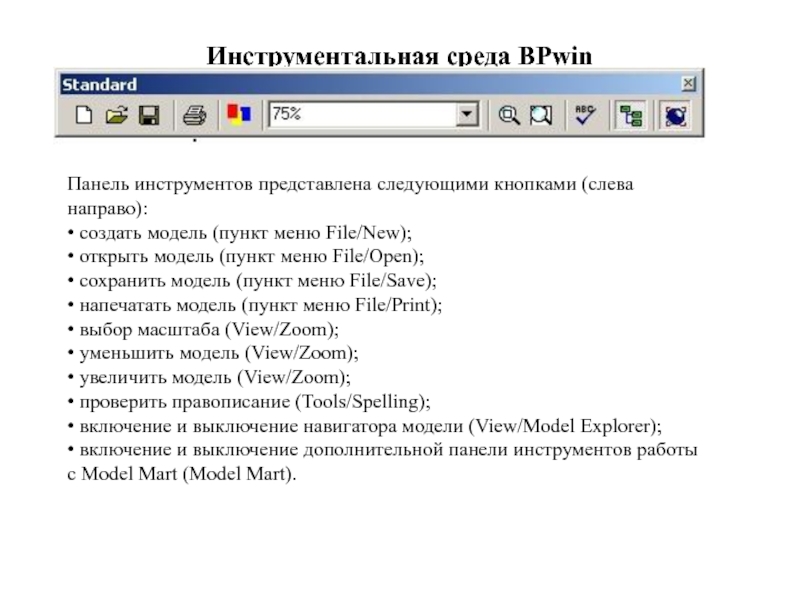The height and width of the screenshot is (600, 800).
Task: Run the ABC spelling check
Action: [x=585, y=115]
